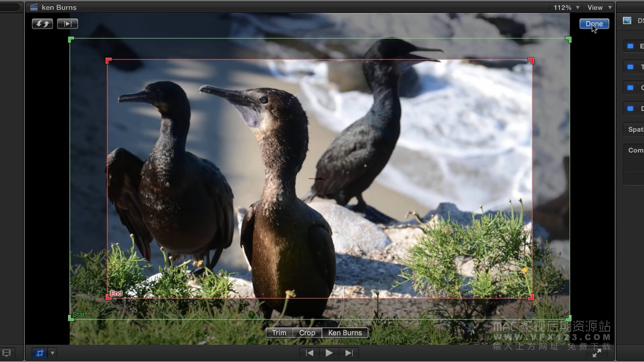This screenshot has width=644, height=362.
Task: Go to the next edit point
Action: (349, 353)
